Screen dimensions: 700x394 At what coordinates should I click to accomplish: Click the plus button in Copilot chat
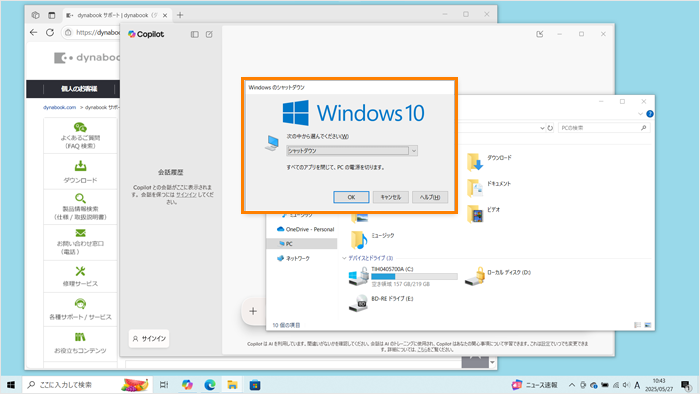[x=253, y=311]
